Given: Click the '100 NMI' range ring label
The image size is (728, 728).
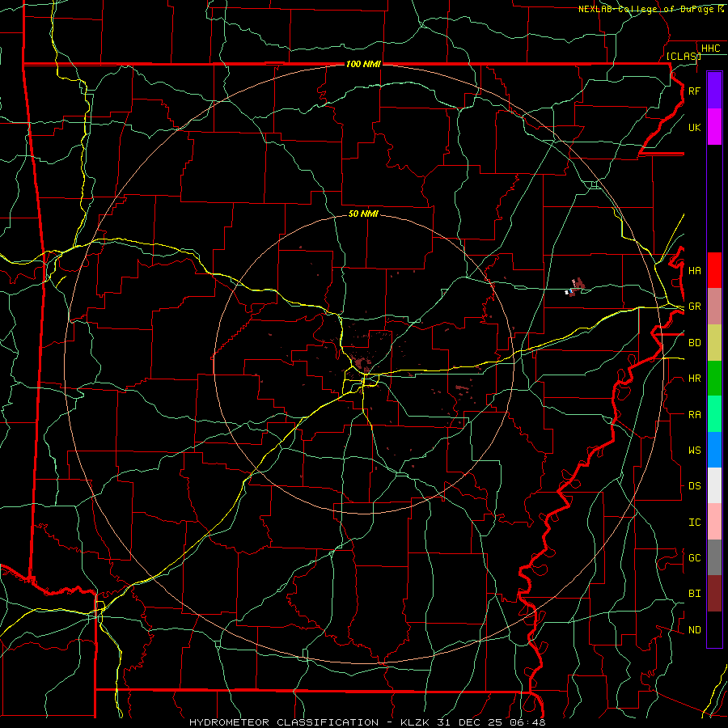Looking at the screenshot, I should 363,64.
